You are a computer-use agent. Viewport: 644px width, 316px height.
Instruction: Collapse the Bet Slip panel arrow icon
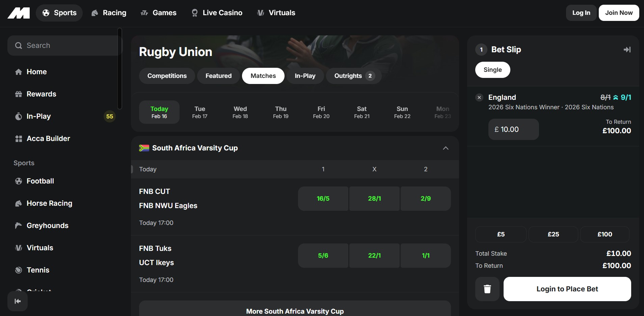point(627,50)
